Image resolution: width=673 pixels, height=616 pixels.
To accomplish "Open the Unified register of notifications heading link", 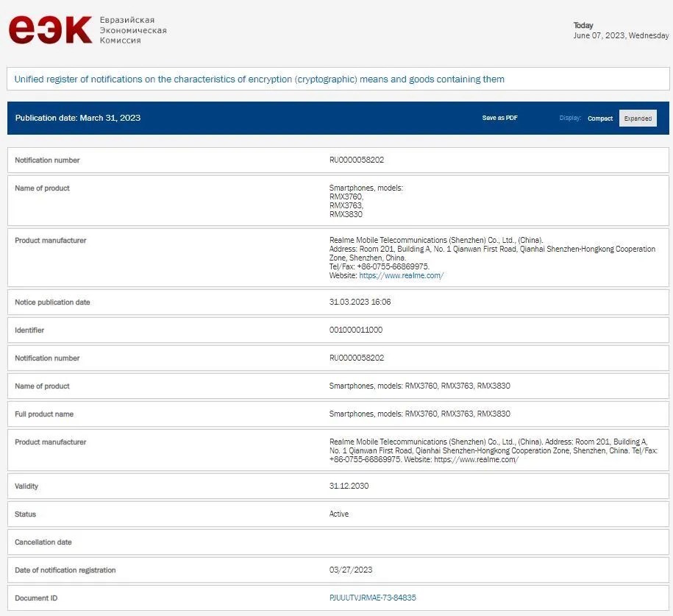I will tap(259, 79).
